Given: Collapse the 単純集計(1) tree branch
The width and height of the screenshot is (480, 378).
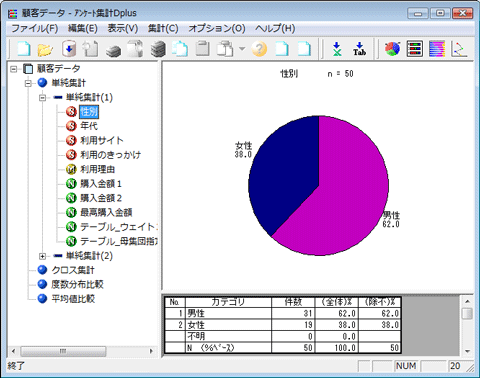Looking at the screenshot, I should coord(42,98).
